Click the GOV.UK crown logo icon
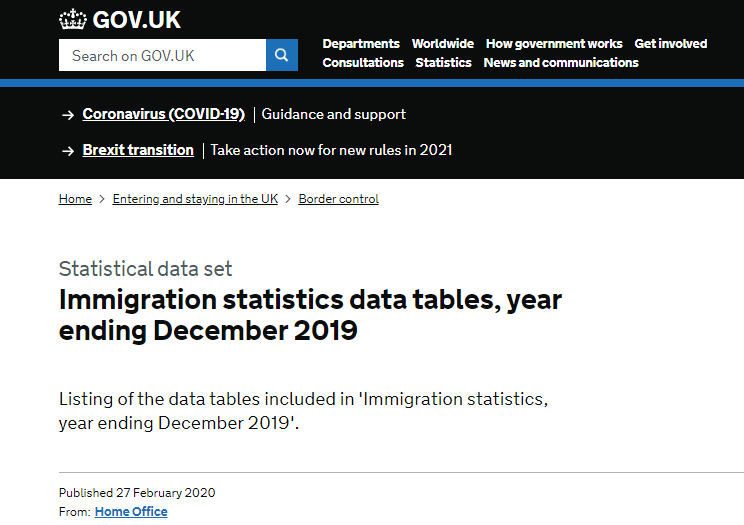Image resolution: width=744 pixels, height=525 pixels. [73, 19]
